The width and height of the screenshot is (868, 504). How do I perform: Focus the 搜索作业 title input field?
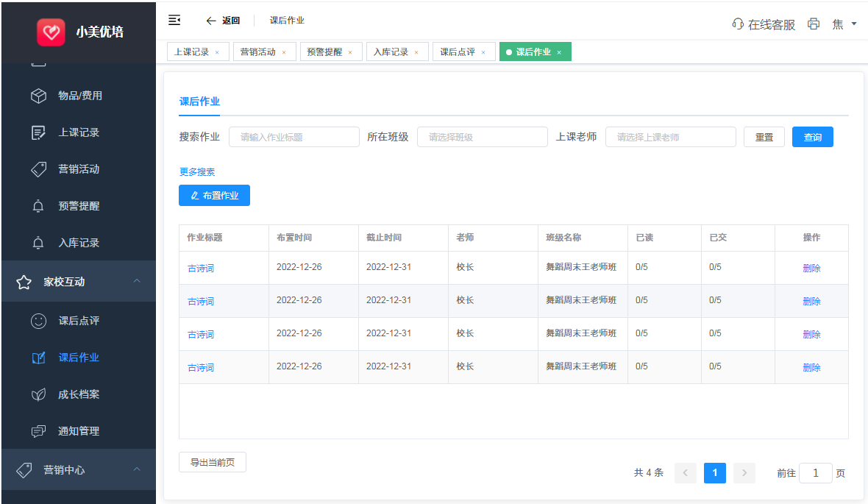294,137
